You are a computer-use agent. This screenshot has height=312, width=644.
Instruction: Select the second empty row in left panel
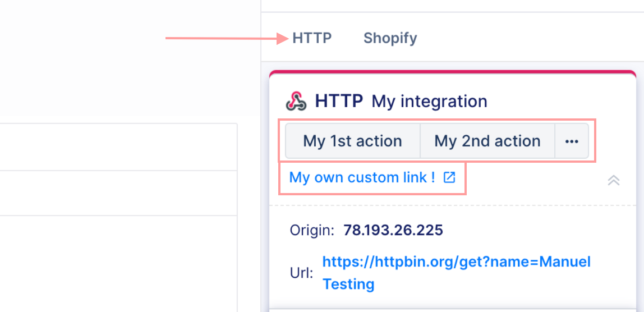click(x=118, y=193)
